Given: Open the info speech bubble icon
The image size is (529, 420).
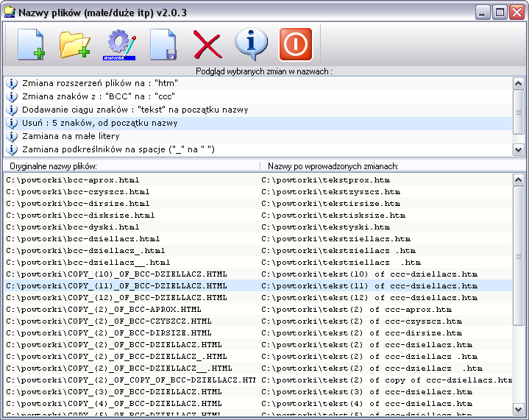Looking at the screenshot, I should coord(251,45).
